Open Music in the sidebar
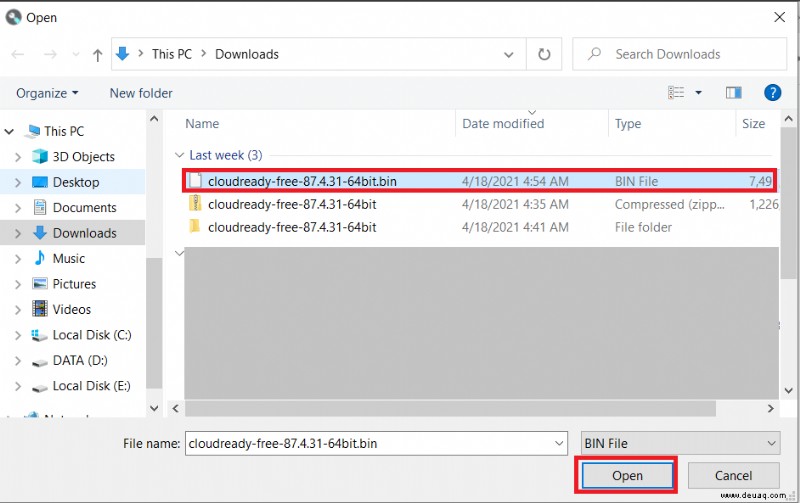800x503 pixels. pyautogui.click(x=69, y=259)
